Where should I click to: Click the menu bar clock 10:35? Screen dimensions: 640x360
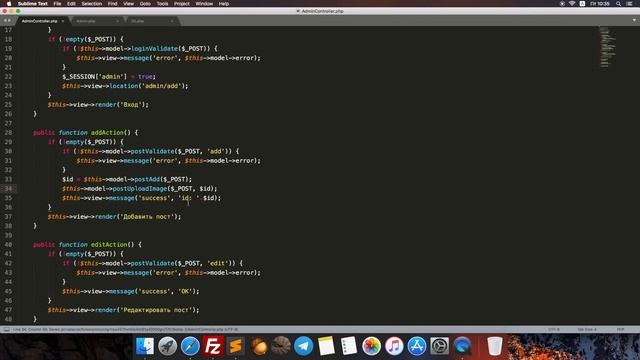pos(600,4)
